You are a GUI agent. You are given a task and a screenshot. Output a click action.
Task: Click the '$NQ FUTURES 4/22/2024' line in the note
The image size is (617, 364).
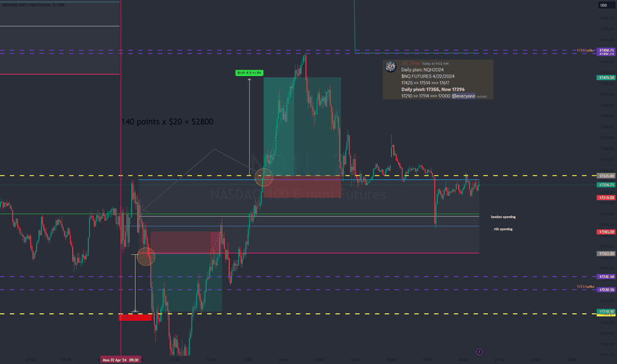(x=428, y=76)
